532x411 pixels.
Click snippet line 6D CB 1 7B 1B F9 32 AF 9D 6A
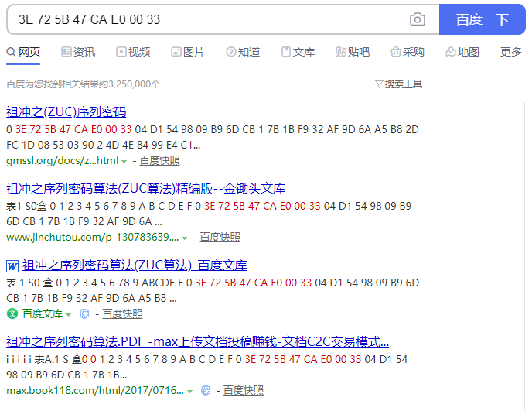(84, 221)
